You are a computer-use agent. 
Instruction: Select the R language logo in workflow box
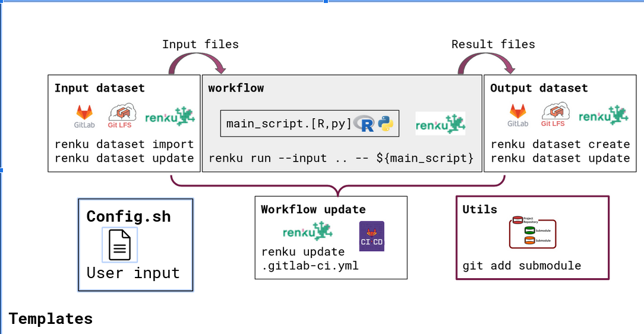(x=365, y=124)
